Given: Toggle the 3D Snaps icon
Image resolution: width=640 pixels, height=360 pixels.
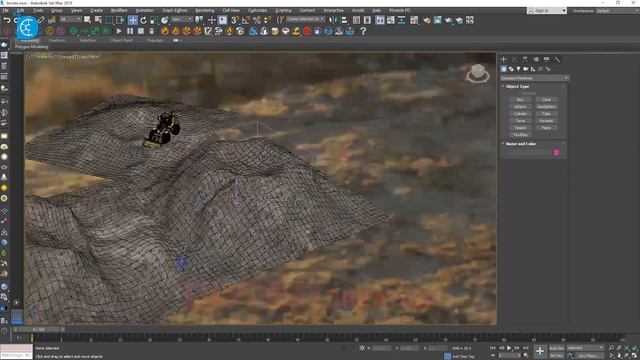Looking at the screenshot, I should pos(235,20).
